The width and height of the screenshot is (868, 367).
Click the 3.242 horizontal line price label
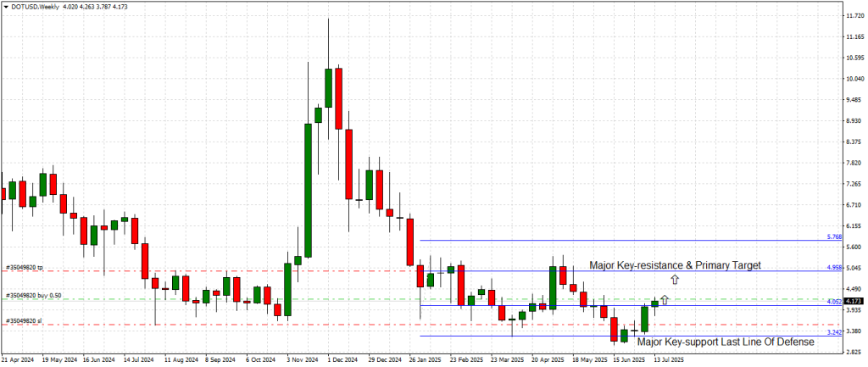click(834, 333)
